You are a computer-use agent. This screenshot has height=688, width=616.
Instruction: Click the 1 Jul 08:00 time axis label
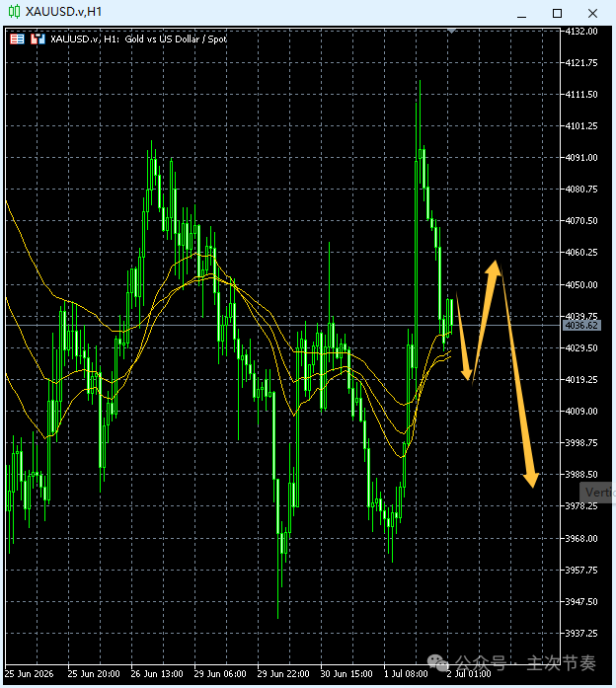click(406, 673)
